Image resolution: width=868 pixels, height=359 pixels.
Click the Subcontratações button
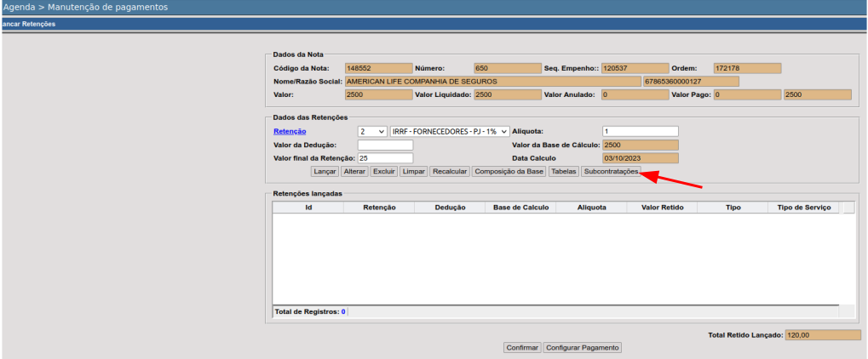click(610, 171)
